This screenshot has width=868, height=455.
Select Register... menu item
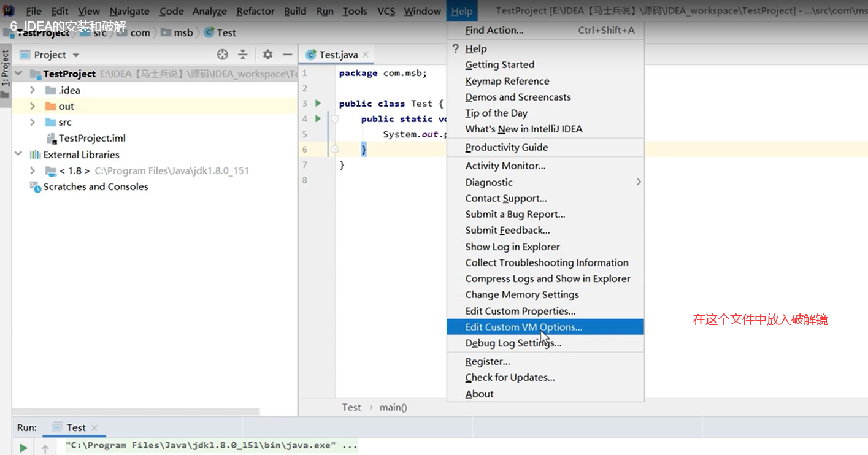[545, 361]
